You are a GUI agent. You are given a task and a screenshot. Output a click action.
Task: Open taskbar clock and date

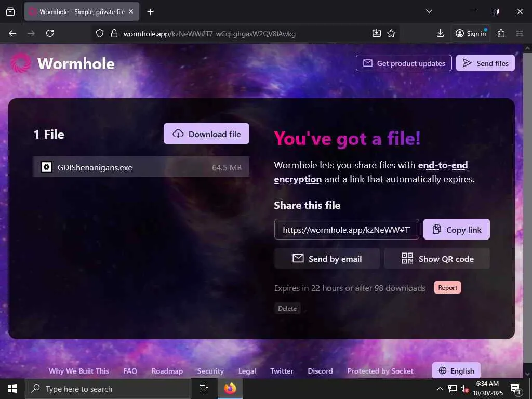pos(487,389)
